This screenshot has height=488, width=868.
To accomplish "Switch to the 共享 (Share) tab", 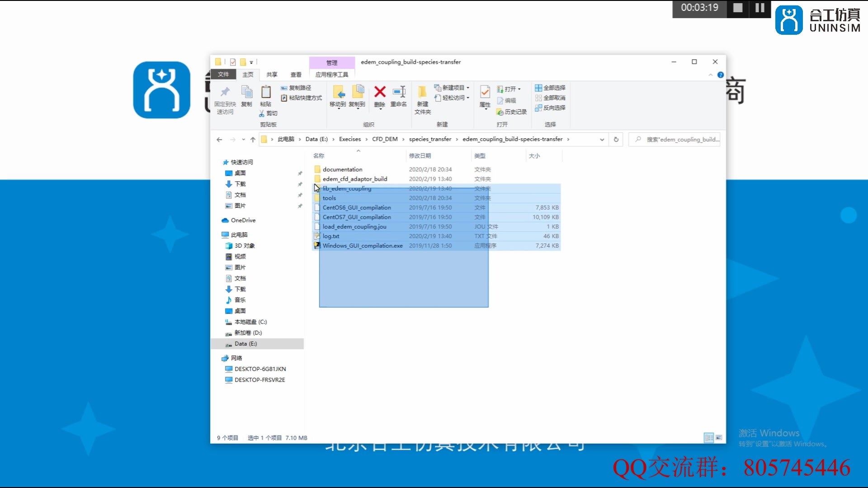I will tap(272, 75).
